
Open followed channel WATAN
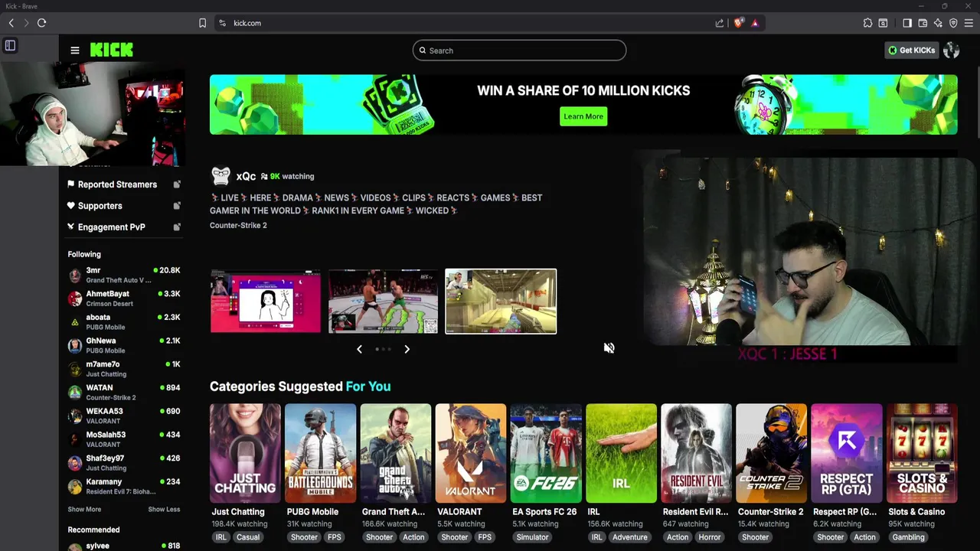(x=123, y=393)
